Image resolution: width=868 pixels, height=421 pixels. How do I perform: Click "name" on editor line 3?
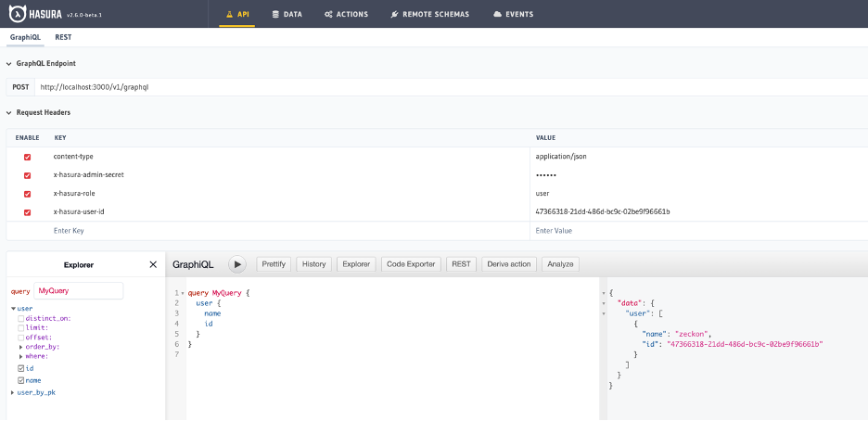212,313
